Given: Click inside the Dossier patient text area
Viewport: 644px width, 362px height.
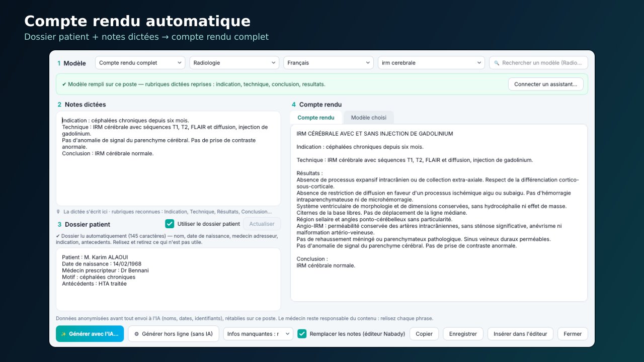Looking at the screenshot, I should click(x=169, y=279).
